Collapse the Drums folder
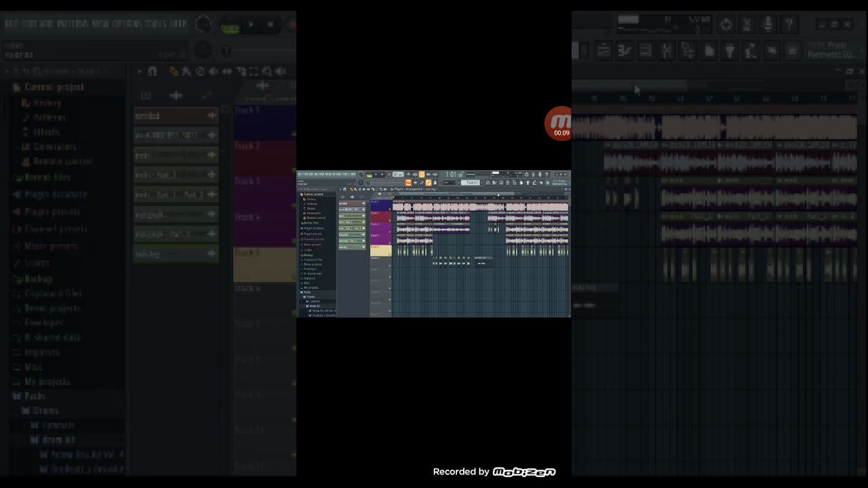The image size is (868, 488). tap(311, 297)
